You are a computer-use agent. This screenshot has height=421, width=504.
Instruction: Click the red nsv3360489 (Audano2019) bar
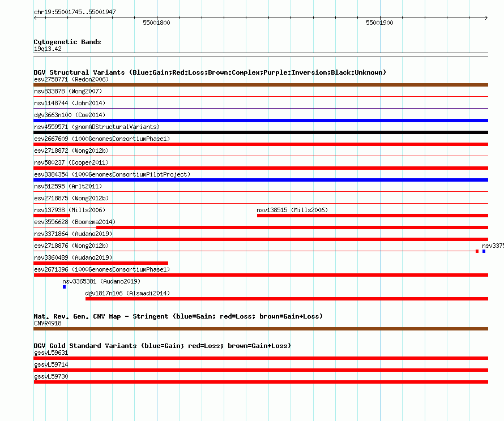click(x=101, y=263)
